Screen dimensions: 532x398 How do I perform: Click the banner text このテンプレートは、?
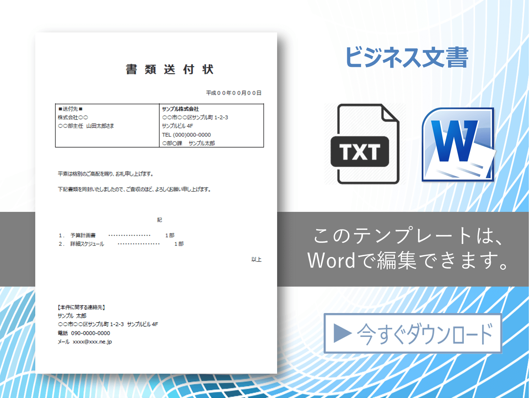pyautogui.click(x=408, y=235)
